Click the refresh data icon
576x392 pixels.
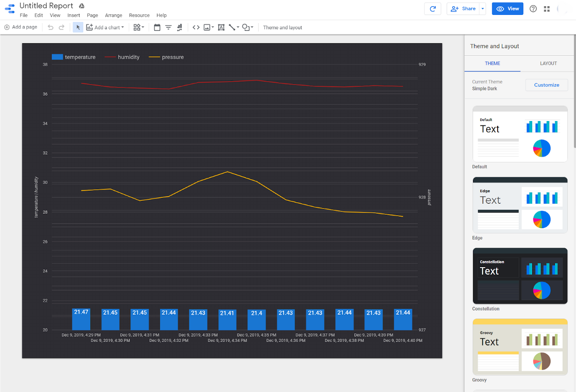tap(432, 9)
